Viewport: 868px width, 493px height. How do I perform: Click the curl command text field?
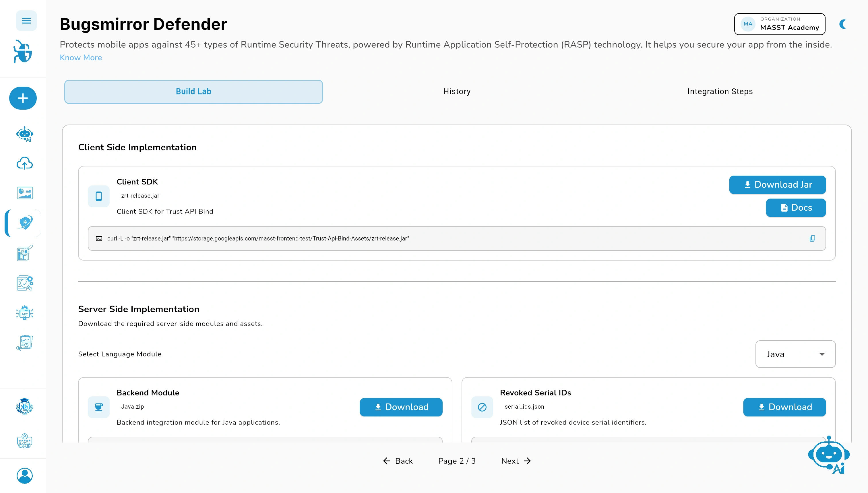coord(456,238)
